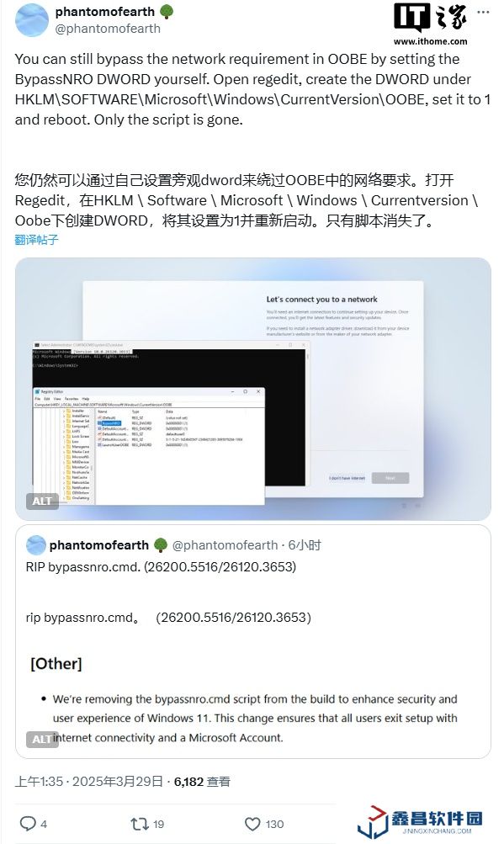Click the ALT badge on screenshot image
This screenshot has height=844, width=504.
coord(42,502)
